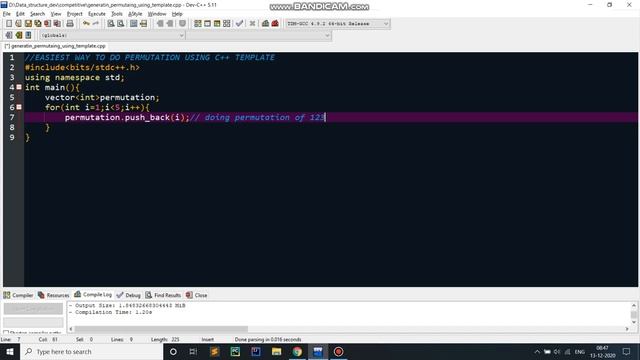Viewport: 640px width, 360px height.
Task: Open the Help menu
Action: [x=177, y=14]
